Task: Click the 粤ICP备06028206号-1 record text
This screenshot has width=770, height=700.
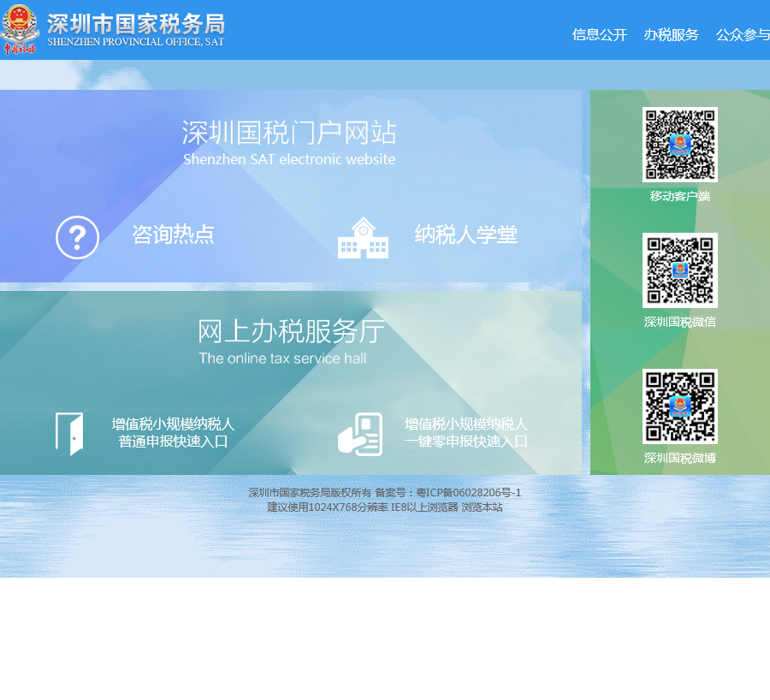Action: [x=469, y=492]
